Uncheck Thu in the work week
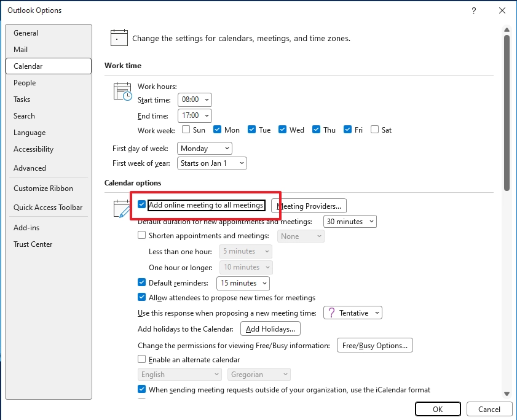 coord(316,130)
